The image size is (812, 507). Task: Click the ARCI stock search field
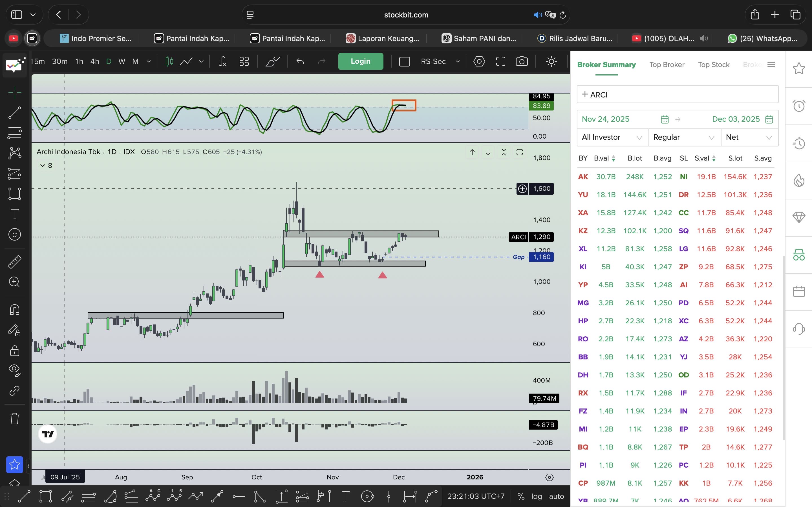pyautogui.click(x=677, y=95)
